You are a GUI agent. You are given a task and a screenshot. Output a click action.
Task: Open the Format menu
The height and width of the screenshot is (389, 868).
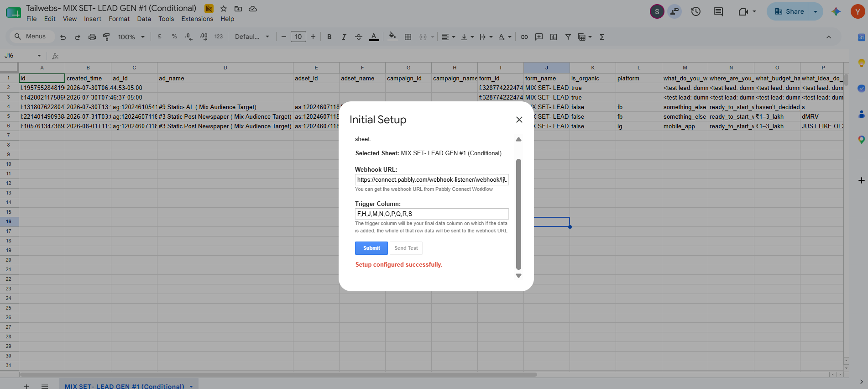[x=119, y=19]
